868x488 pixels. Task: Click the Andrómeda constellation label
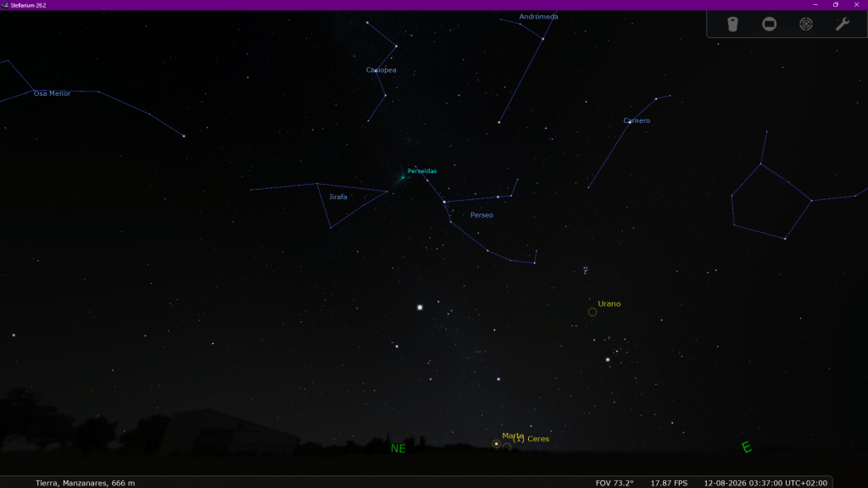pyautogui.click(x=538, y=17)
